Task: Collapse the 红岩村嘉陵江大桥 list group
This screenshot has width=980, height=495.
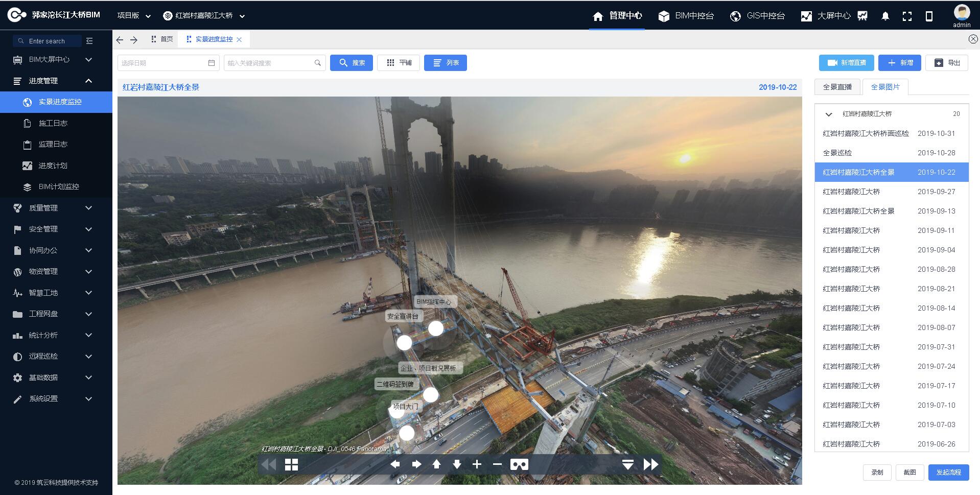Action: (x=829, y=114)
